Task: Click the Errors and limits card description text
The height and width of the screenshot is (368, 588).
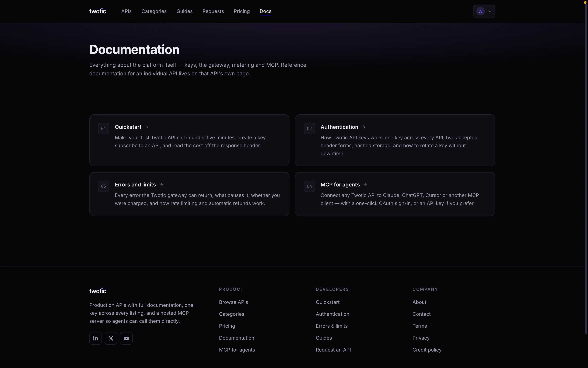Action: pyautogui.click(x=197, y=199)
